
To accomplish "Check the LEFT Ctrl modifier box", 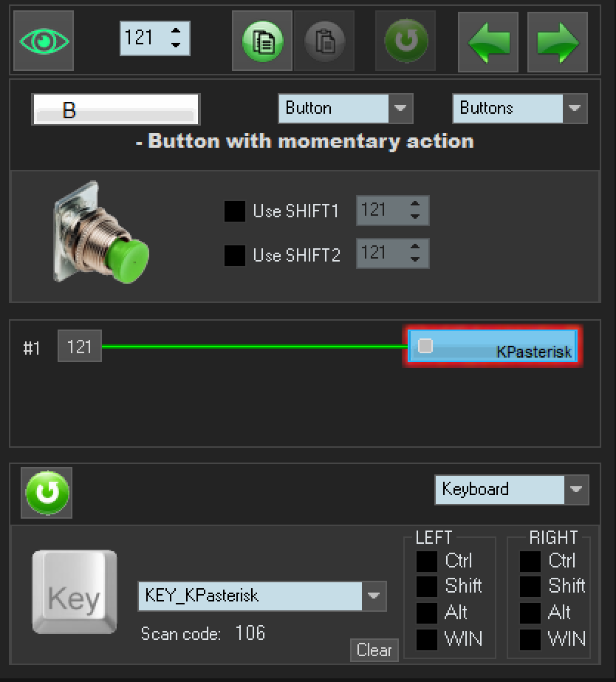I will pos(427,562).
